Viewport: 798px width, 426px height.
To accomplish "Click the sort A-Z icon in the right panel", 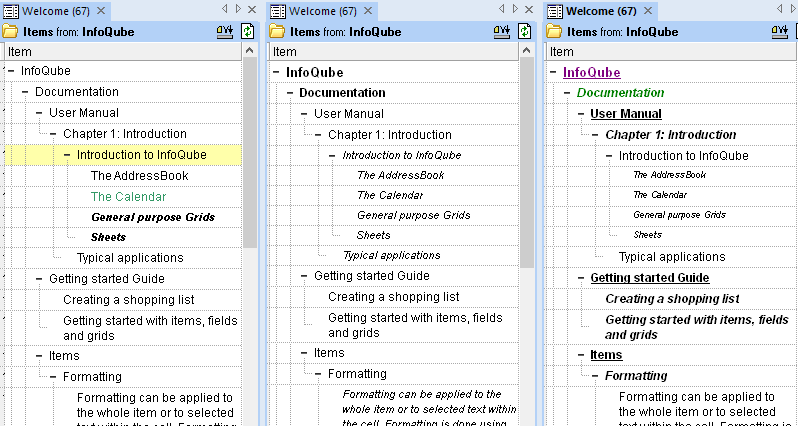I will [x=779, y=32].
